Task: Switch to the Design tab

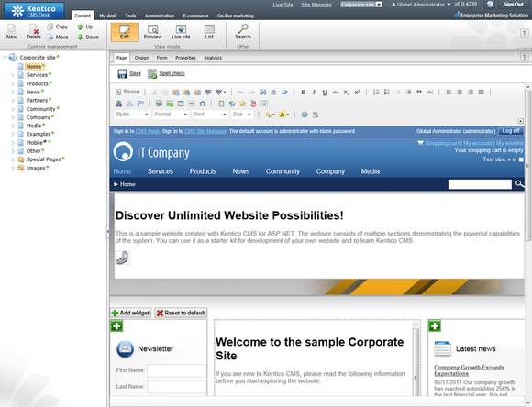Action: (141, 58)
